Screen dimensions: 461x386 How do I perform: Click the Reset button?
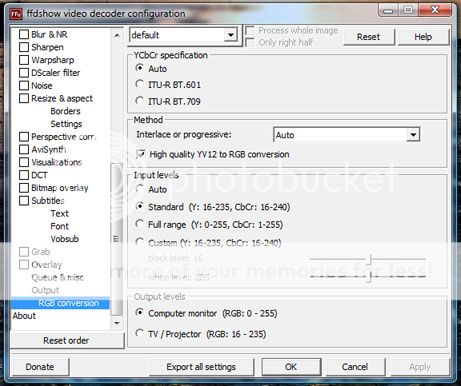[368, 37]
